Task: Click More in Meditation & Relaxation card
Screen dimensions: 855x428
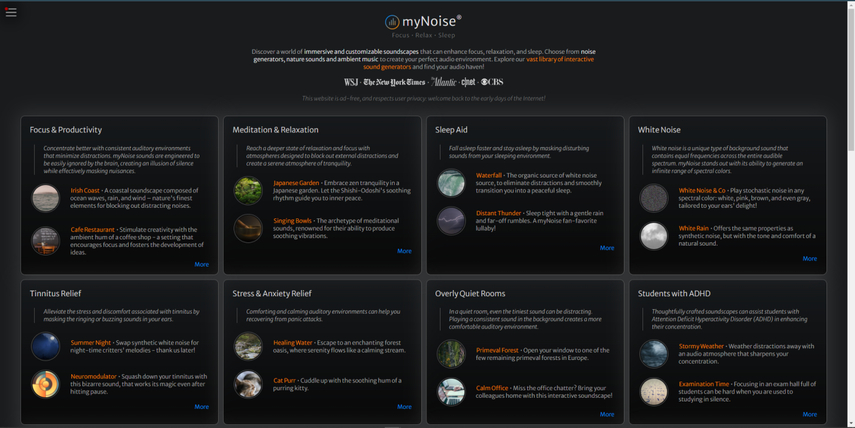Action: pyautogui.click(x=405, y=251)
